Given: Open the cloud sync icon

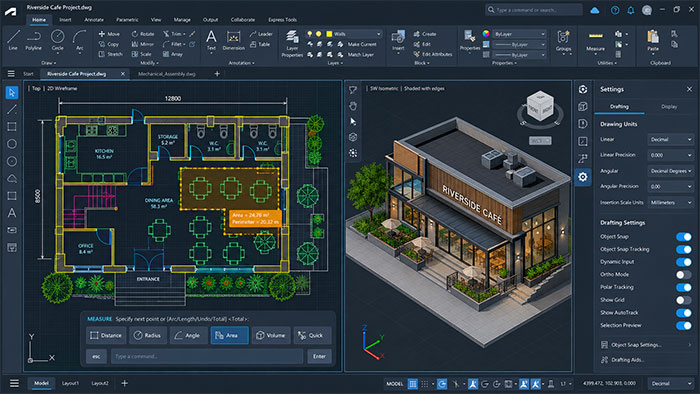Looking at the screenshot, I should point(595,10).
